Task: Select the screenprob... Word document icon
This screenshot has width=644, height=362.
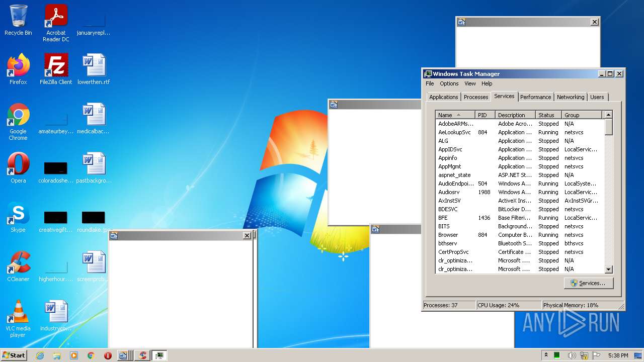Action: point(94,266)
